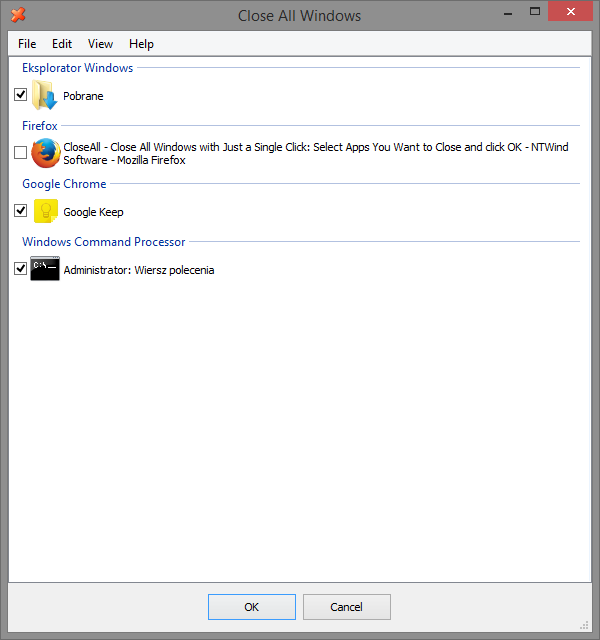Image resolution: width=600 pixels, height=640 pixels.
Task: Close the dialog with the red X
Action: [570, 11]
